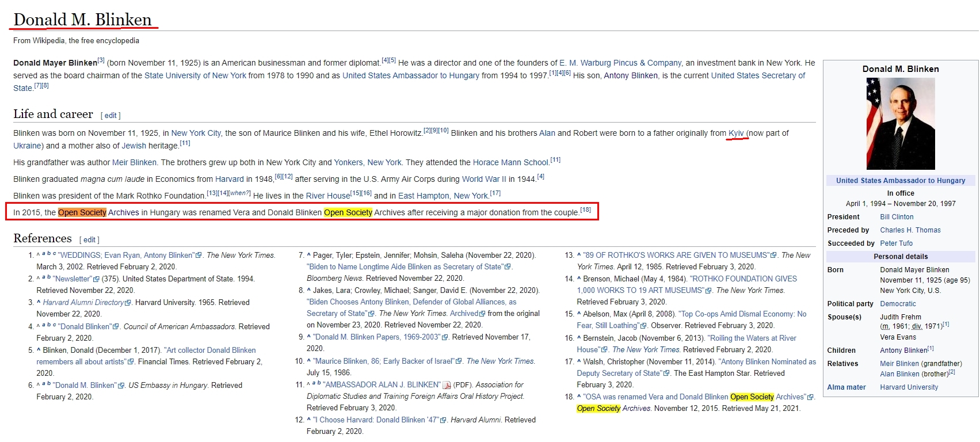The width and height of the screenshot is (980, 442).
Task: Open the Yonkers, New York link
Action: pyautogui.click(x=368, y=162)
